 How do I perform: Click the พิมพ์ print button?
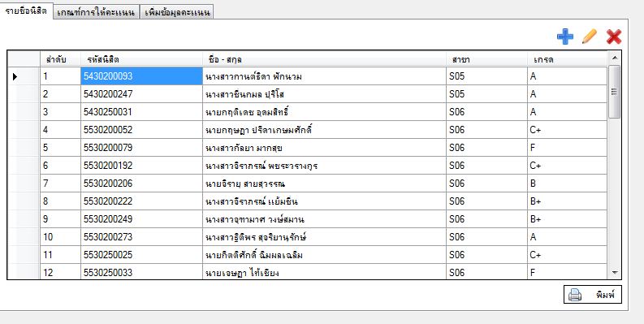(x=593, y=295)
